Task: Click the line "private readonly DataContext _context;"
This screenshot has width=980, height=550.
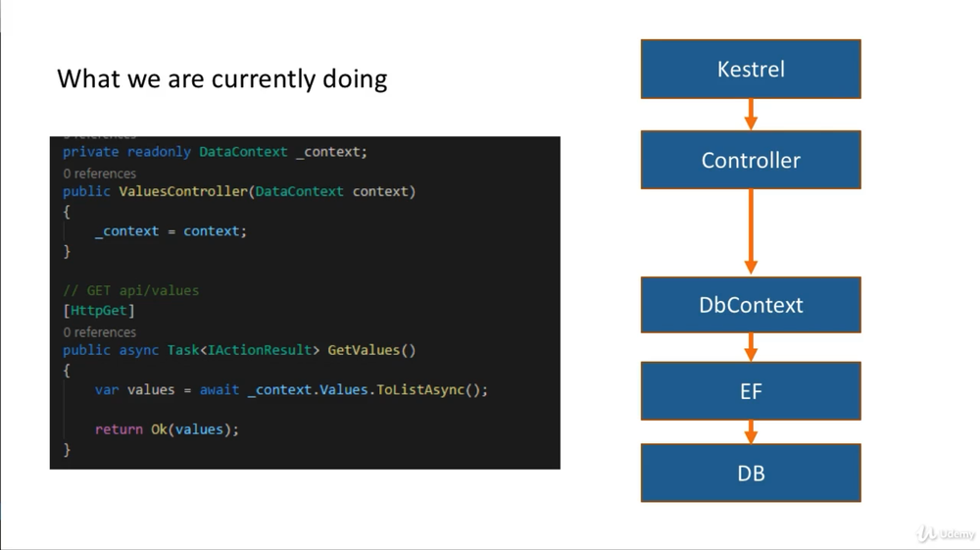Action: tap(215, 152)
